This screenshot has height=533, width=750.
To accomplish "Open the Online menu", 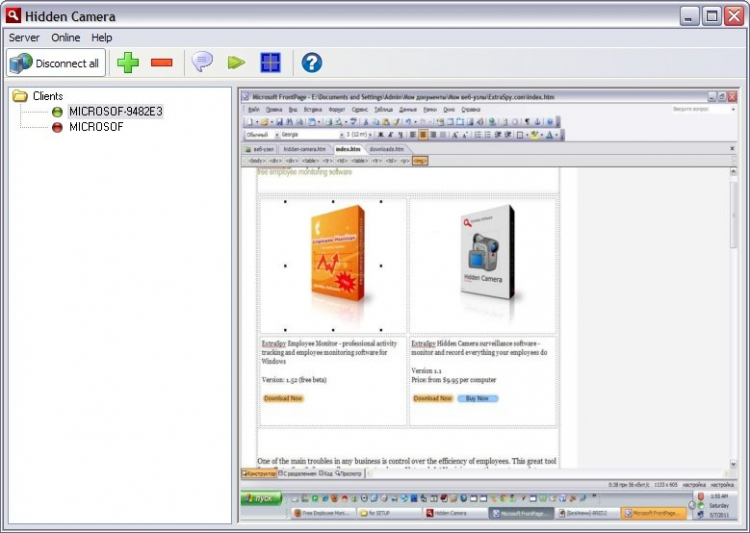I will pos(66,37).
